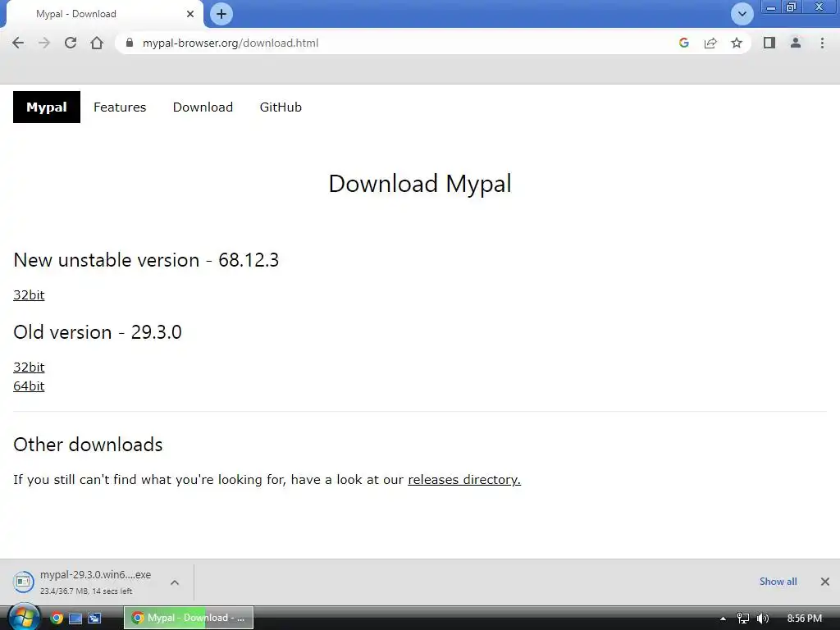Viewport: 840px width, 630px height.
Task: Click the forward navigation arrow
Action: coord(44,43)
